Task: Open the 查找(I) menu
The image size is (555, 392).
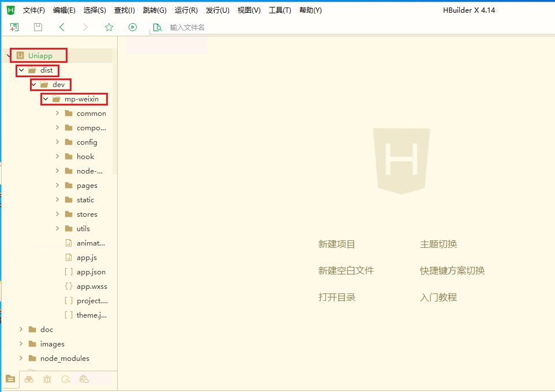Action: click(124, 10)
